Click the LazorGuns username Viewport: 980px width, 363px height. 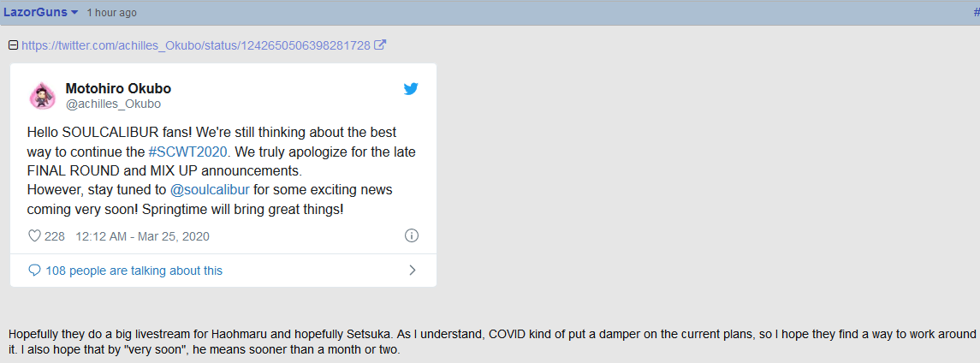click(x=36, y=13)
